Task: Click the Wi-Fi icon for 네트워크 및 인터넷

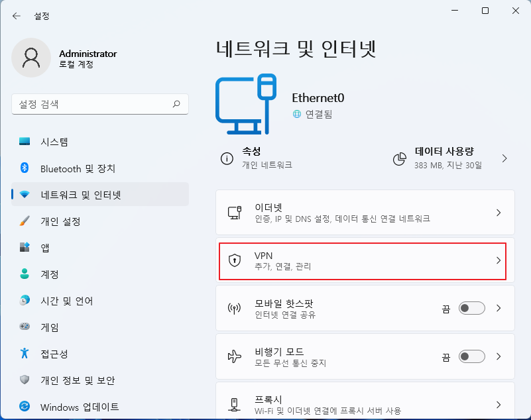Action: 25,195
